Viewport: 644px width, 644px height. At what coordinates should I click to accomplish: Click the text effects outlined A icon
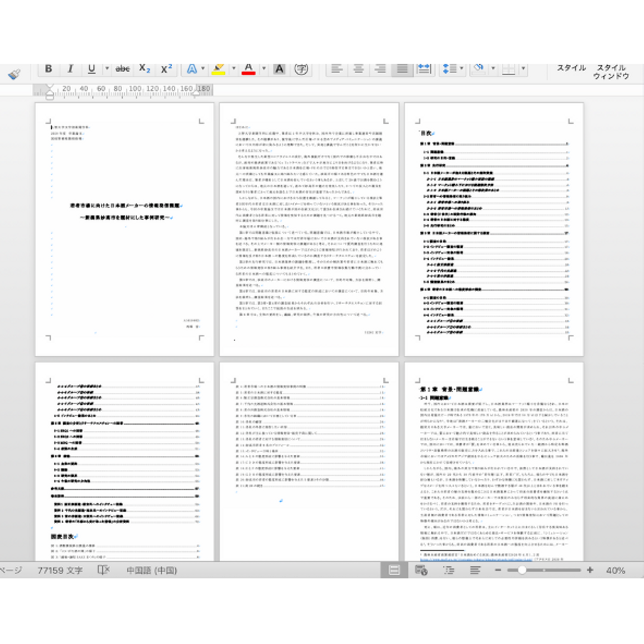click(192, 69)
